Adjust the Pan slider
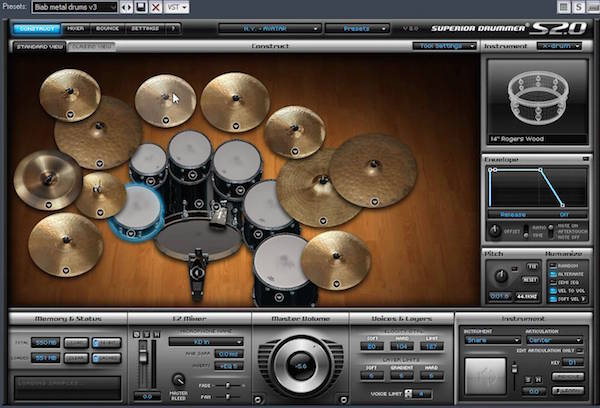The height and width of the screenshot is (408, 600). coord(228,397)
